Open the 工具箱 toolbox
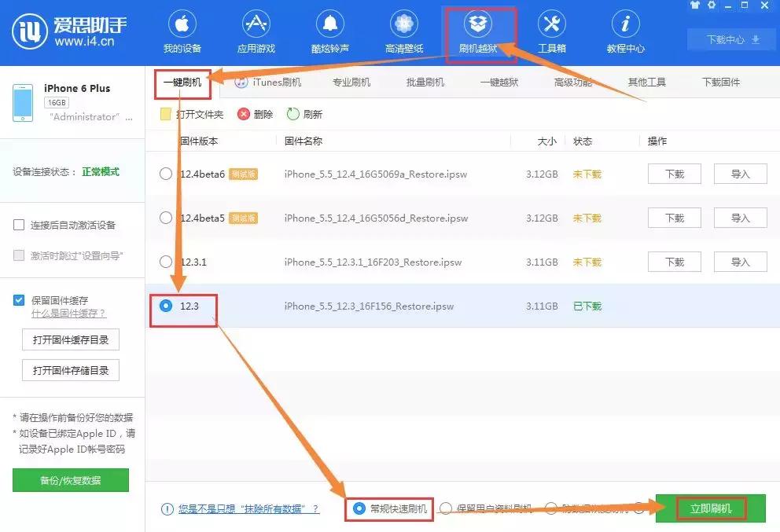780x532 pixels. [551, 31]
